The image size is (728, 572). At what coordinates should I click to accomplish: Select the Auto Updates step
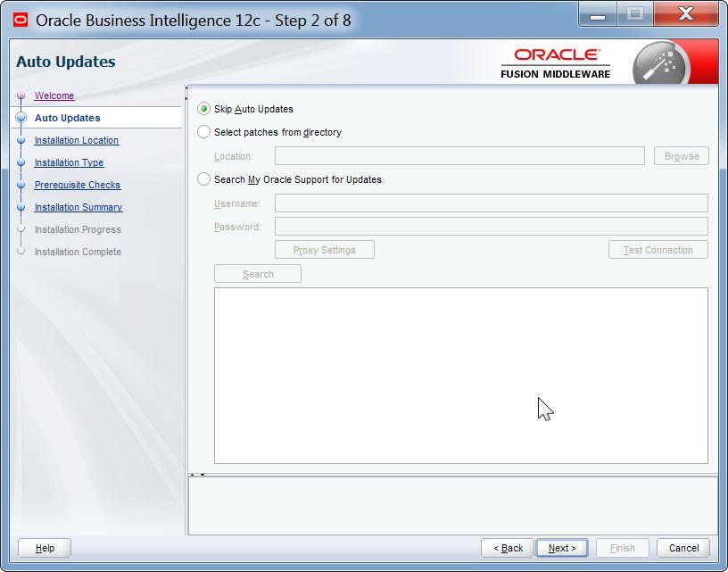pyautogui.click(x=67, y=118)
